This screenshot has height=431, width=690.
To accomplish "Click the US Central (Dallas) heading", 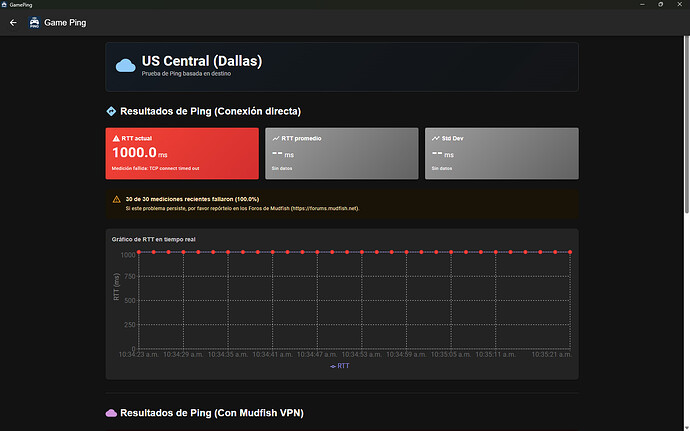I will click(202, 61).
